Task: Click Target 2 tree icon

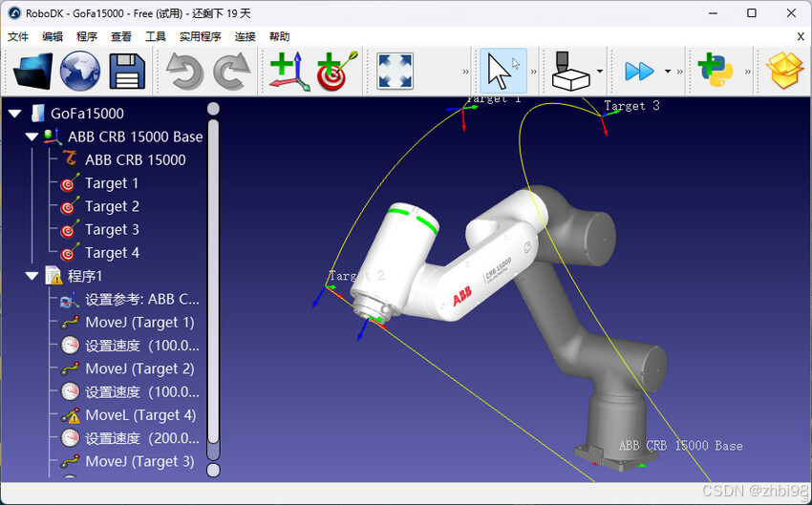Action: pyautogui.click(x=70, y=206)
